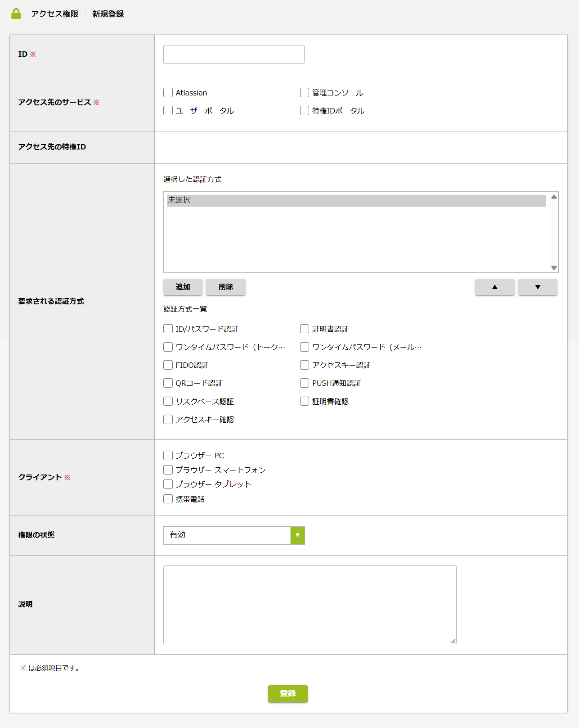Check ワンタイムパスワード（メール… checkbox
Screen dimensions: 579x728
(x=305, y=347)
